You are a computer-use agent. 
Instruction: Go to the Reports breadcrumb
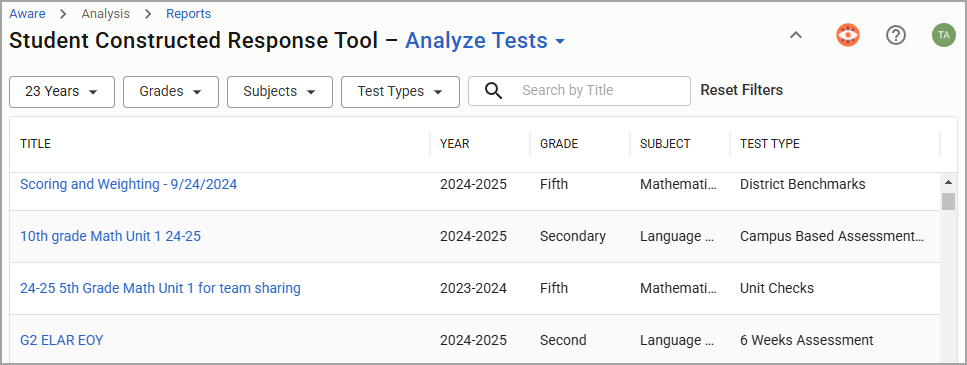coord(188,14)
